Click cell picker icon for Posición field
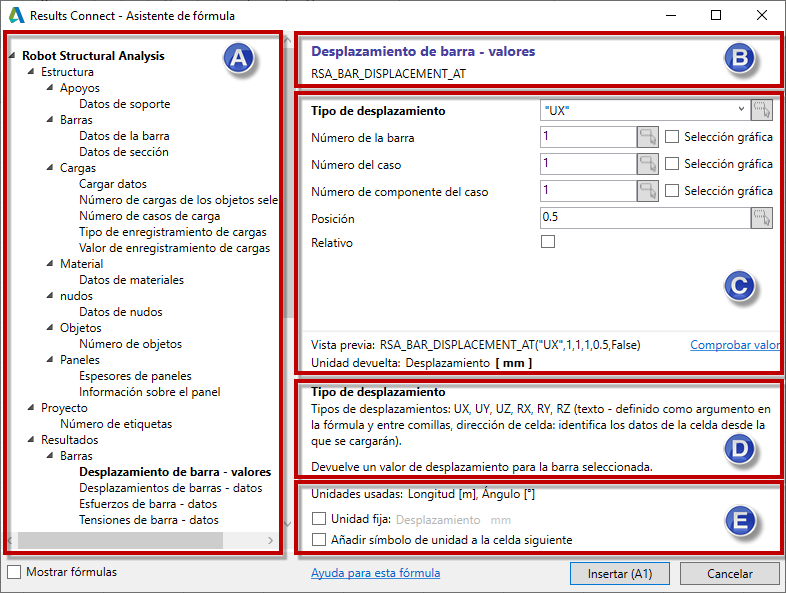 coord(761,218)
